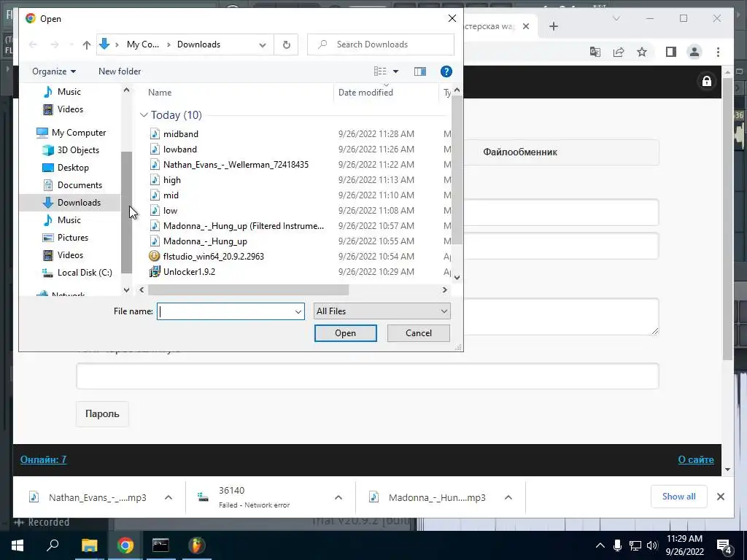Open Local Disk (C:) in sidebar

click(x=85, y=273)
